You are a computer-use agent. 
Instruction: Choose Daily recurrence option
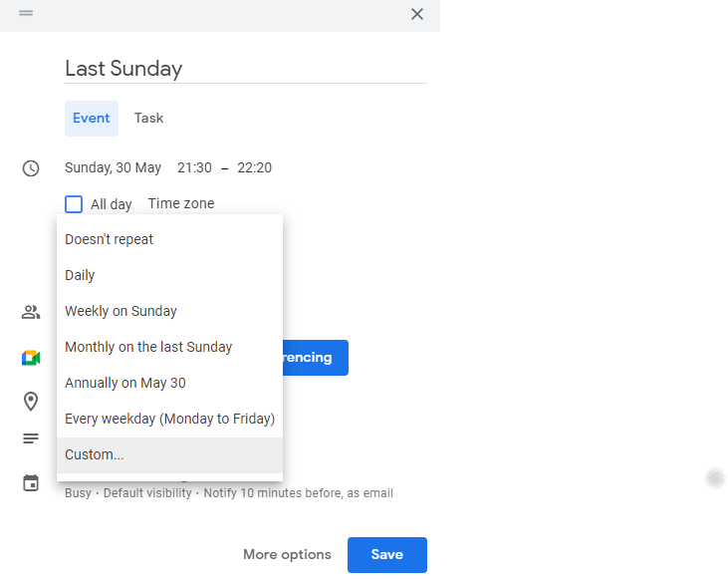pyautogui.click(x=81, y=275)
